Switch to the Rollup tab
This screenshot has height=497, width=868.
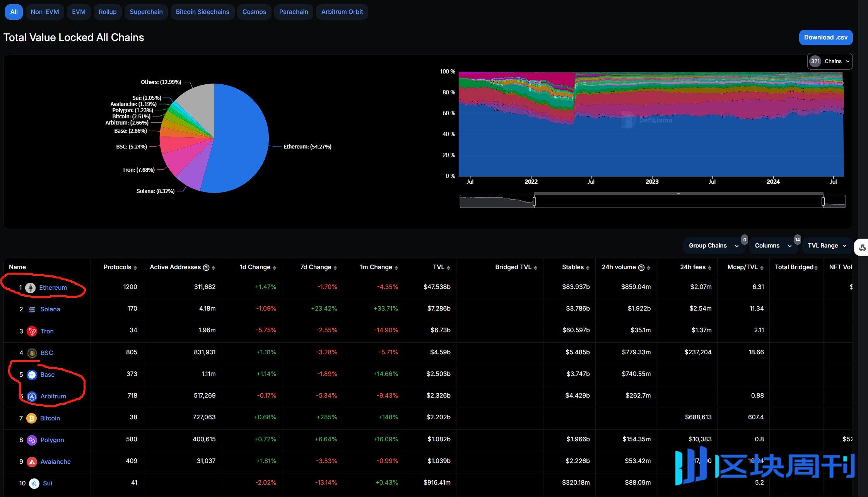point(108,12)
